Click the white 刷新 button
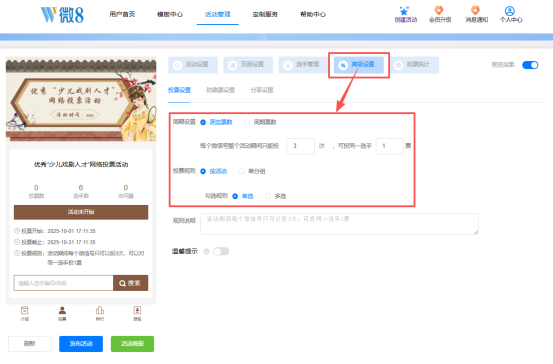 30,344
